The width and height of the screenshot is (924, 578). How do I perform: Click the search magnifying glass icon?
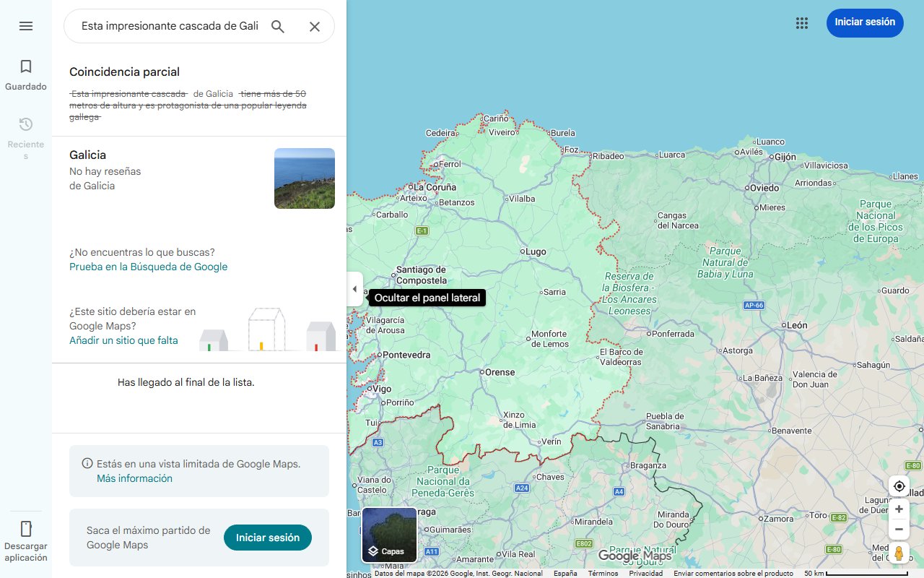coord(278,26)
